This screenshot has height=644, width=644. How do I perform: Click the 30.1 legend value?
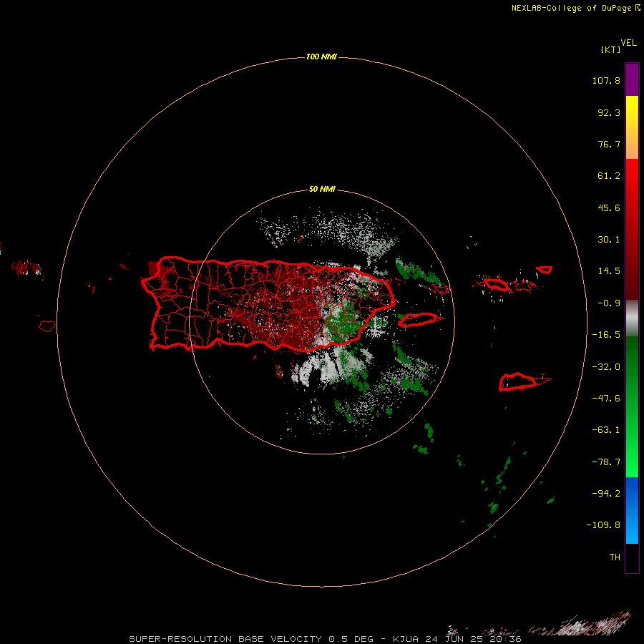tap(609, 240)
